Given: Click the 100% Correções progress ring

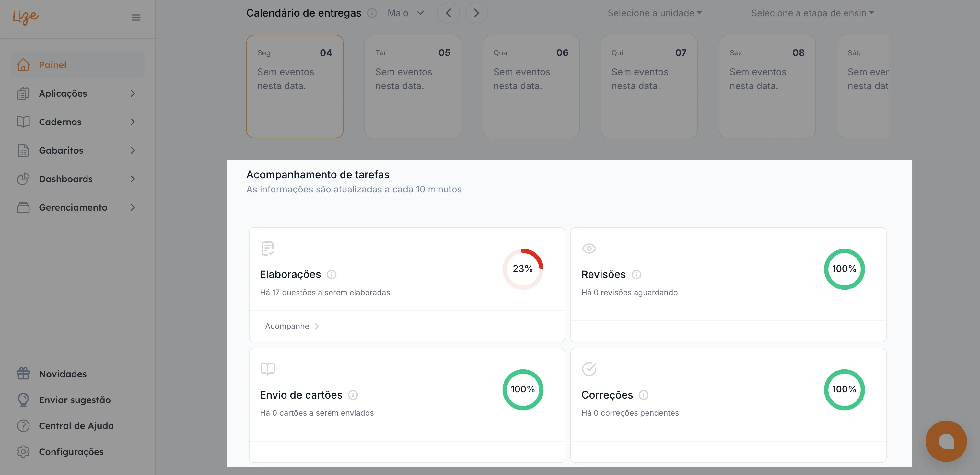Looking at the screenshot, I should (x=844, y=389).
